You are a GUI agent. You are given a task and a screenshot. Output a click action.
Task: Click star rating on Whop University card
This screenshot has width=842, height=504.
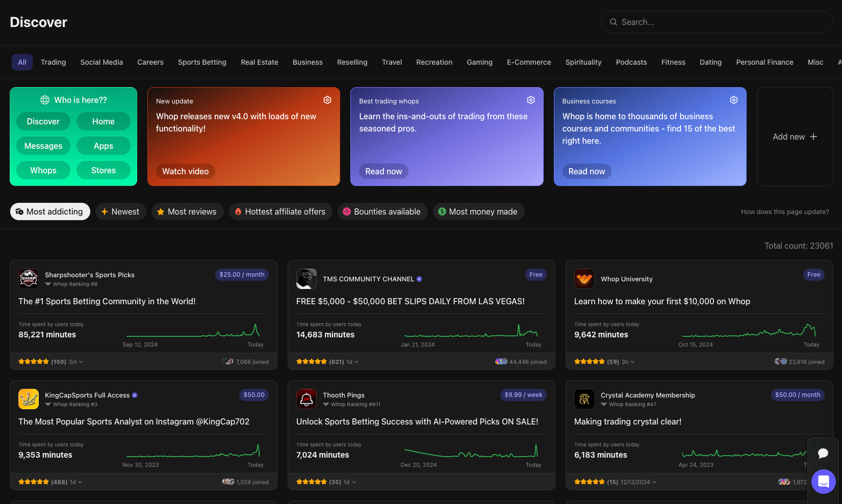(x=590, y=362)
